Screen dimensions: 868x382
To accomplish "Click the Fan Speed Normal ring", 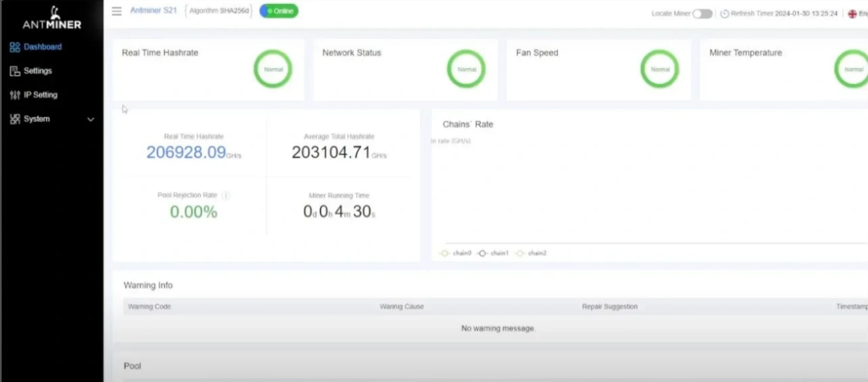I will point(660,69).
